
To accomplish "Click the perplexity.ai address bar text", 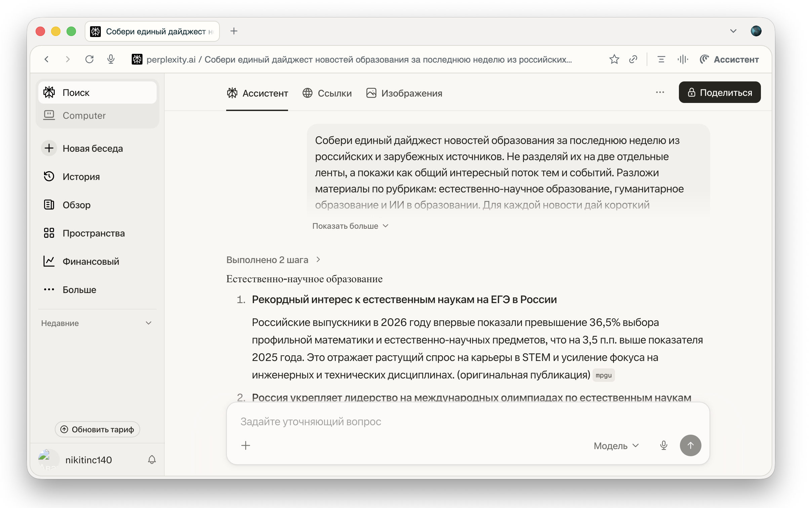I will [x=359, y=59].
